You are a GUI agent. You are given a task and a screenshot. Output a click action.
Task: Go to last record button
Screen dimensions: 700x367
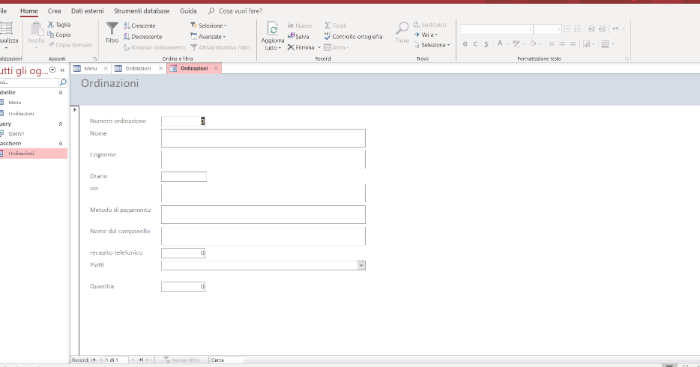click(141, 360)
